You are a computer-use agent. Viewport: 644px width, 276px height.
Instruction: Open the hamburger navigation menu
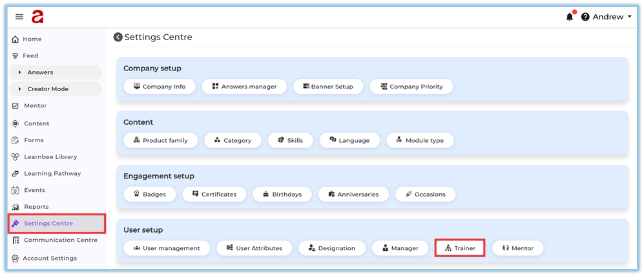[19, 17]
